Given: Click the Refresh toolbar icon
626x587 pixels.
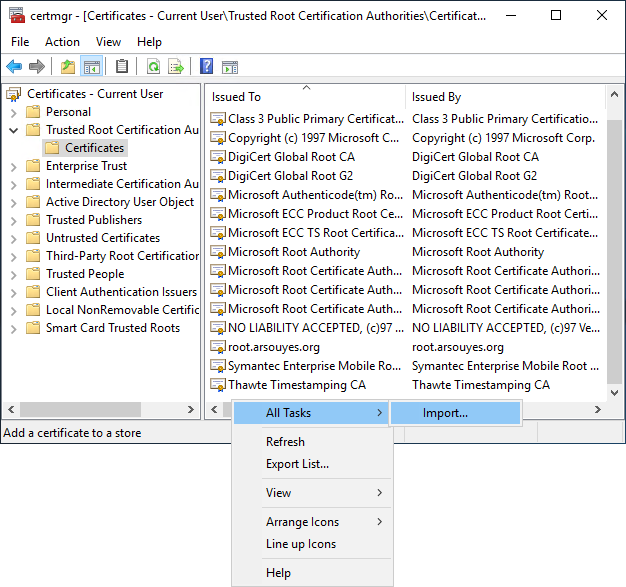Looking at the screenshot, I should (x=153, y=66).
